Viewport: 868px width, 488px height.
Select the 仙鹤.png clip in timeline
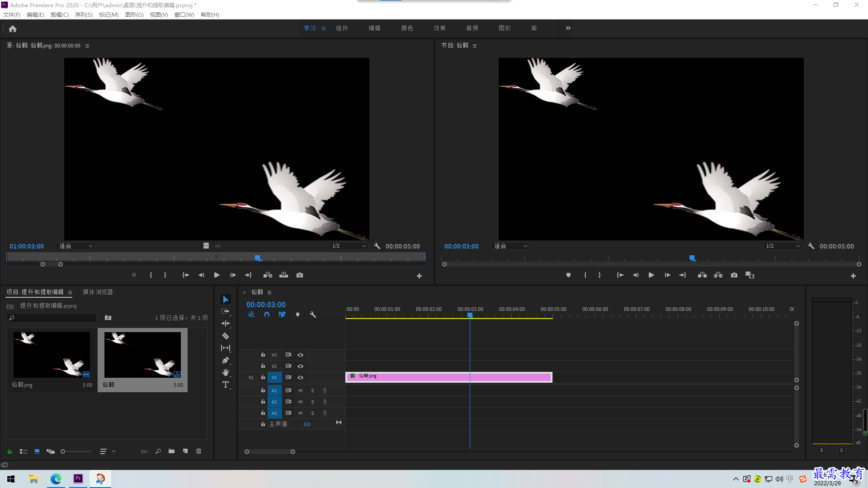(x=448, y=377)
